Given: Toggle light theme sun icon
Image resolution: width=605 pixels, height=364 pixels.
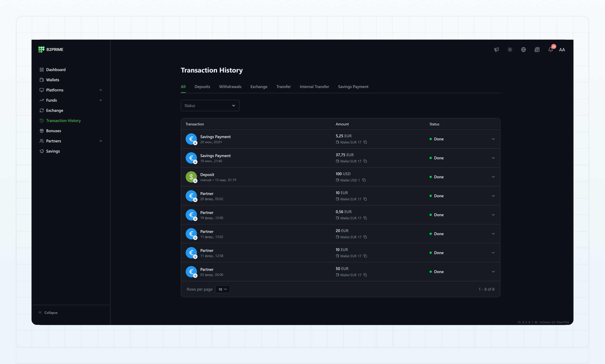Looking at the screenshot, I should [510, 50].
